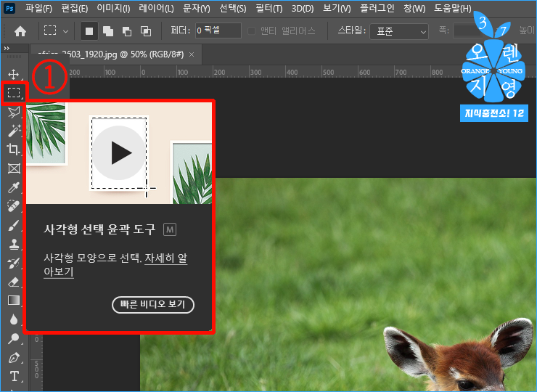
Task: Click the Home icon in options bar
Action: point(20,31)
